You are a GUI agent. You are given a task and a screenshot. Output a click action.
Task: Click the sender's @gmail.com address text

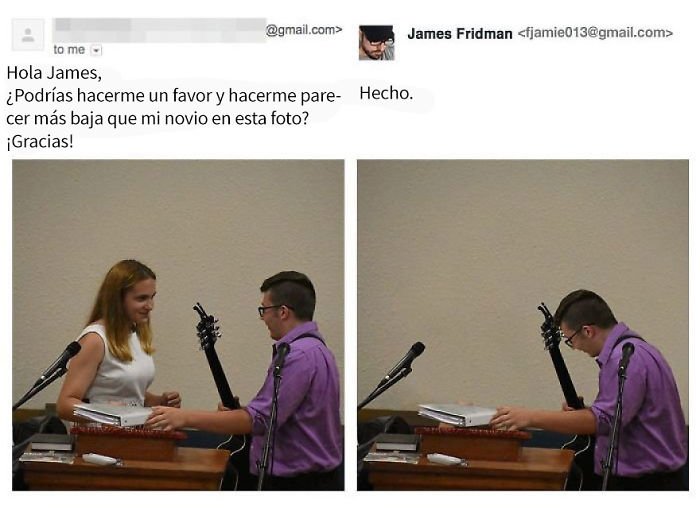pyautogui.click(x=304, y=30)
